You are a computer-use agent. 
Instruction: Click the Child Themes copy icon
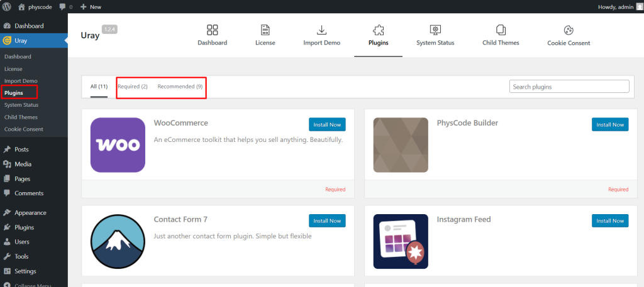tap(501, 30)
